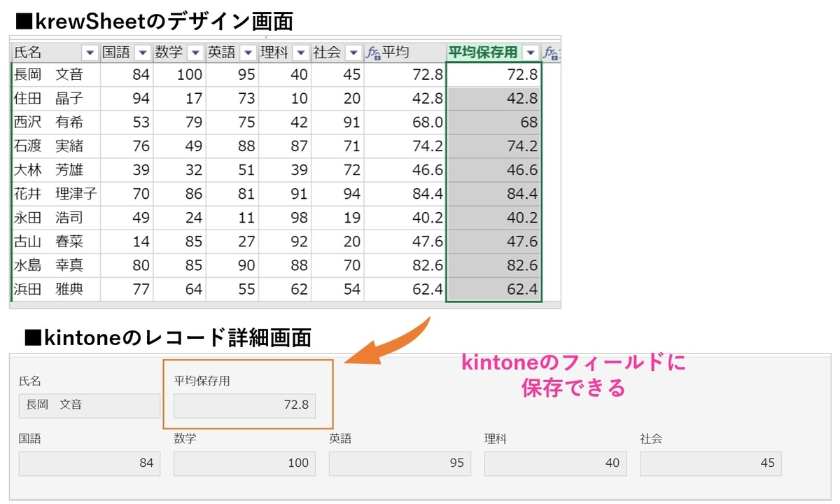Click 住田 晶子's 数学 cell showing 17

coord(179,99)
